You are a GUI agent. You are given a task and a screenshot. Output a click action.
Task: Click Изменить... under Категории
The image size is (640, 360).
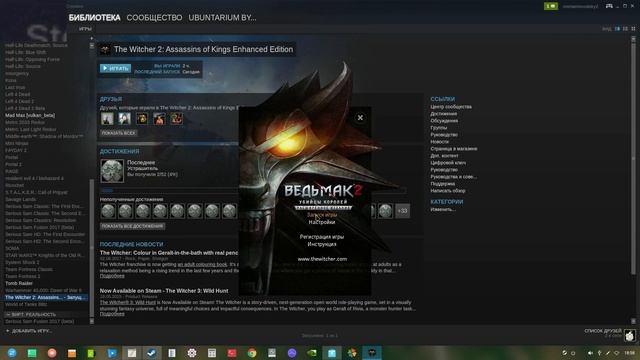(x=443, y=209)
